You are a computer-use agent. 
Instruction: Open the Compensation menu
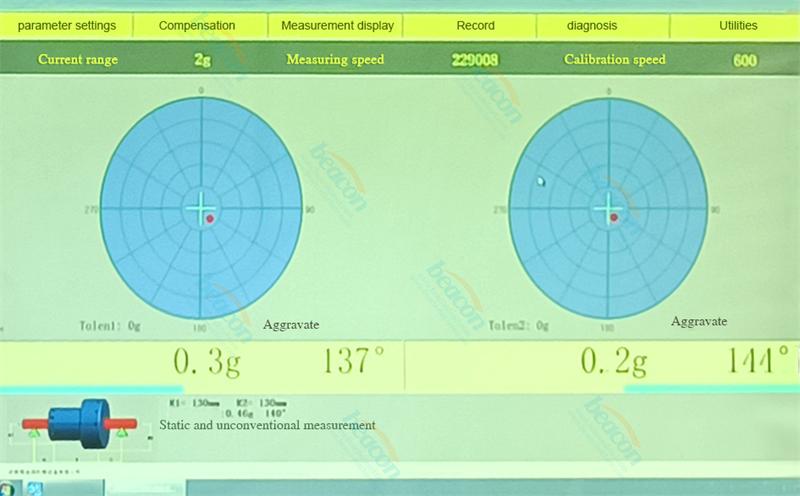[197, 25]
